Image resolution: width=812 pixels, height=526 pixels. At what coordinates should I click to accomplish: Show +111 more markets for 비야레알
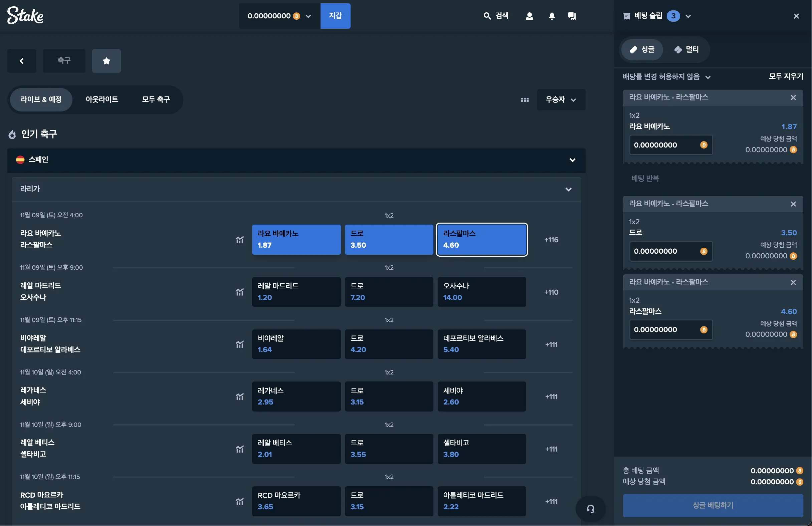pyautogui.click(x=551, y=344)
